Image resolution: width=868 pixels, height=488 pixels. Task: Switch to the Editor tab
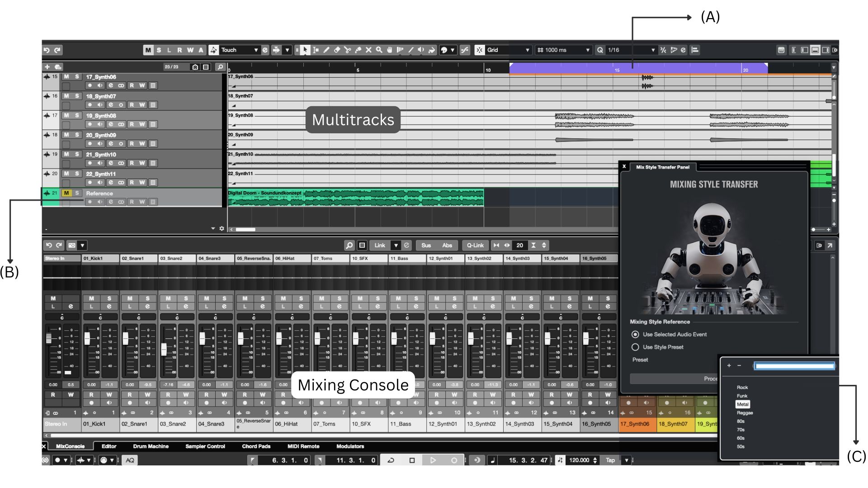109,446
